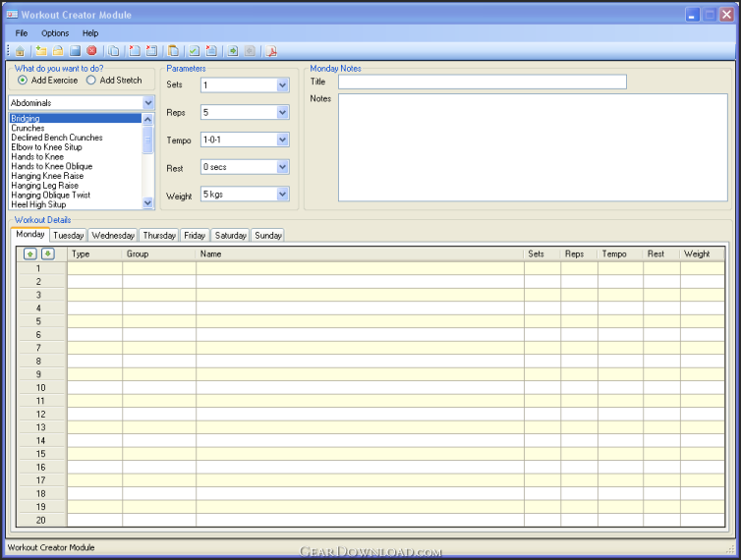Screen dimensions: 741x560
Task: Open the Options menu
Action: (x=55, y=33)
